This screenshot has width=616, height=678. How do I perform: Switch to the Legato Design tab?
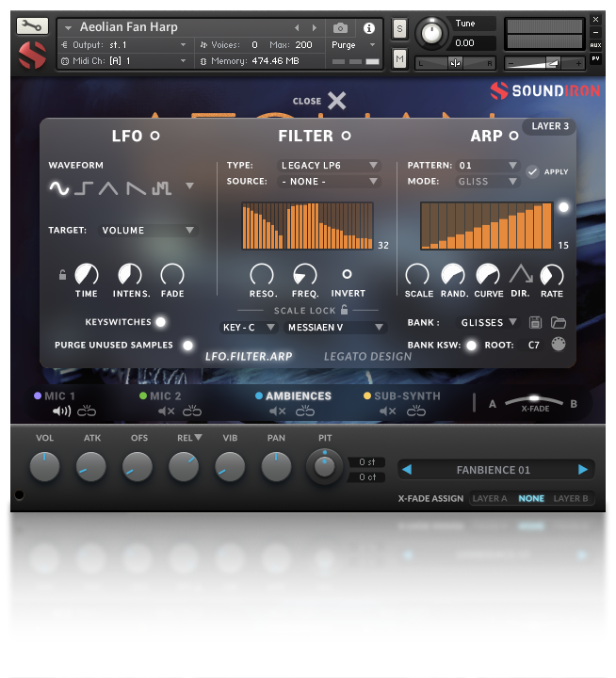coord(367,357)
